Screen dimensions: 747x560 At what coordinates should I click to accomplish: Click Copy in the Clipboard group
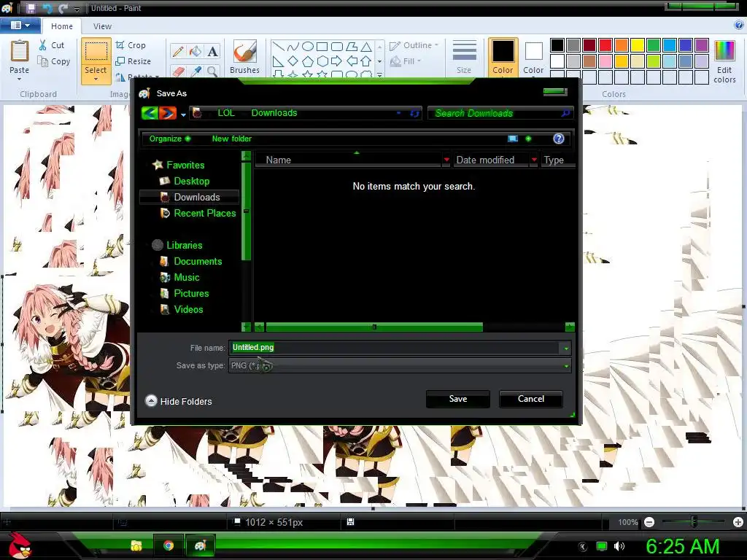pos(54,61)
